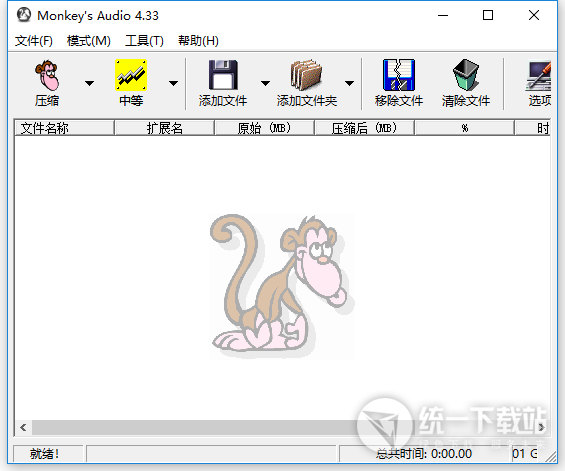The width and height of the screenshot is (565, 471).
Task: Expand the dropdown arrow beside 中等
Action: pyautogui.click(x=173, y=83)
